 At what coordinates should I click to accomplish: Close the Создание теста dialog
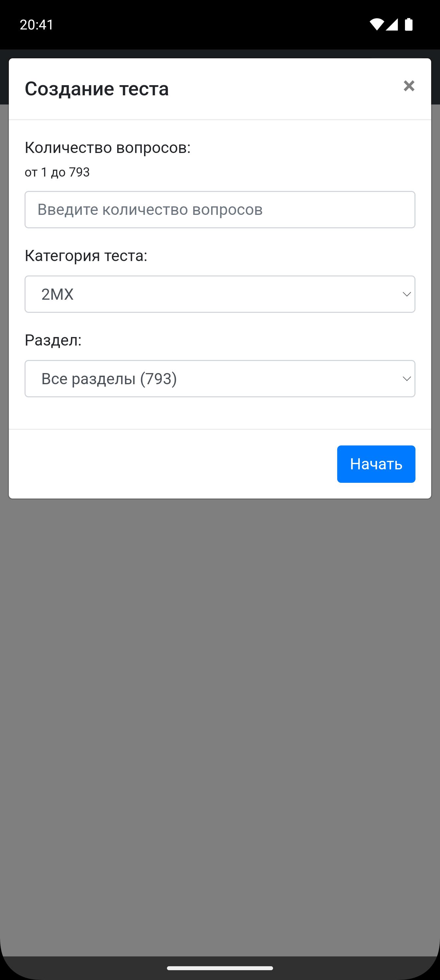pyautogui.click(x=409, y=86)
